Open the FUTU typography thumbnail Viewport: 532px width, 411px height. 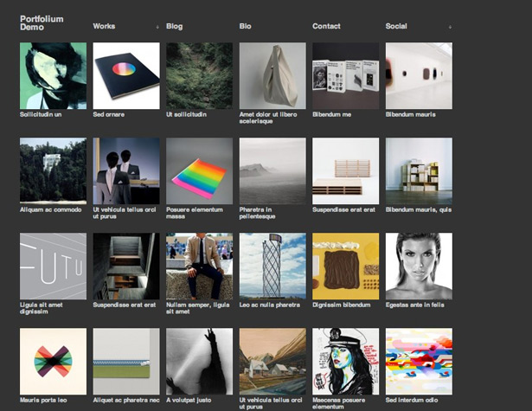[x=53, y=267]
